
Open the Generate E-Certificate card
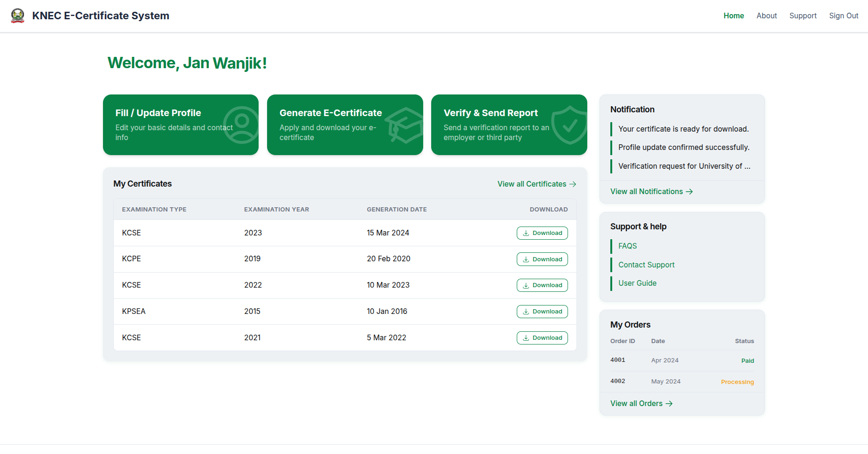[x=345, y=125]
